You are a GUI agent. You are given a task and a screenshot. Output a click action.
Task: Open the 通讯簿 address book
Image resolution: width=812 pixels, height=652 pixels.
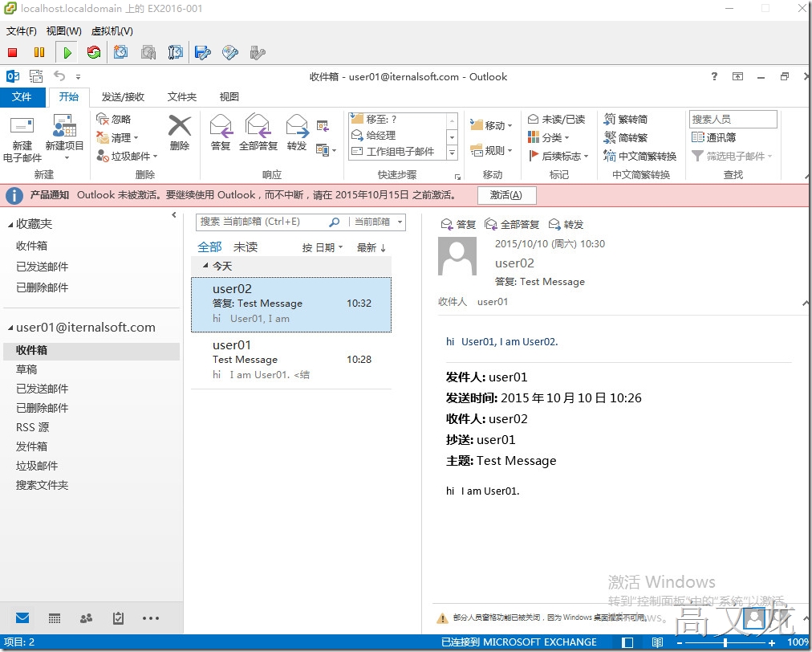click(713, 137)
